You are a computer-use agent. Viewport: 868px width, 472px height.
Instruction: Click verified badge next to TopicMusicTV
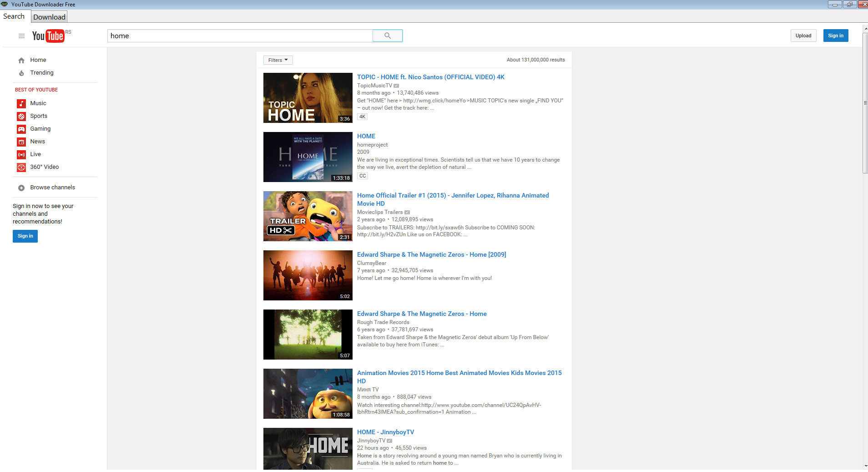[396, 86]
